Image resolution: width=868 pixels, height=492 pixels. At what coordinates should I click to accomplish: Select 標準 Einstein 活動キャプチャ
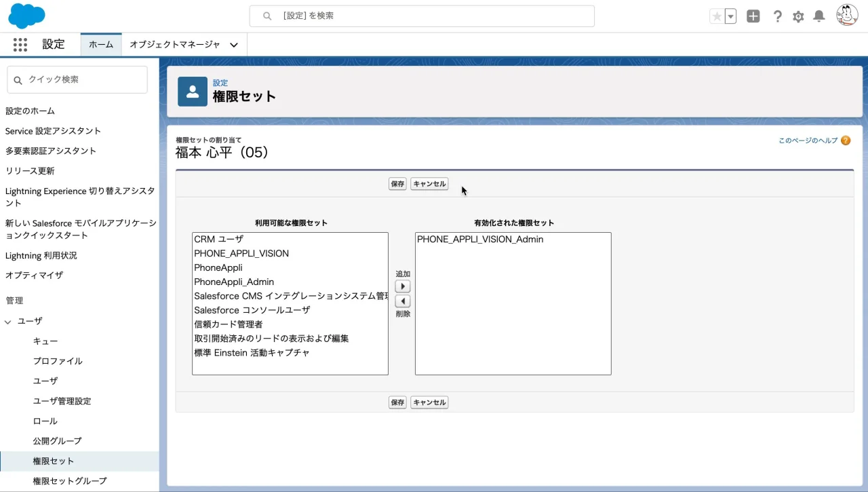(290, 353)
